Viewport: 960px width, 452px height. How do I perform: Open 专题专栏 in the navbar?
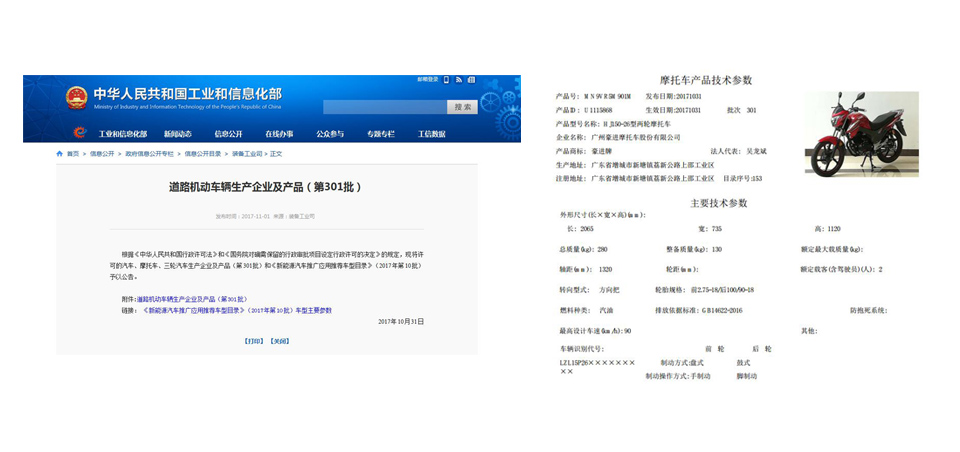(381, 134)
